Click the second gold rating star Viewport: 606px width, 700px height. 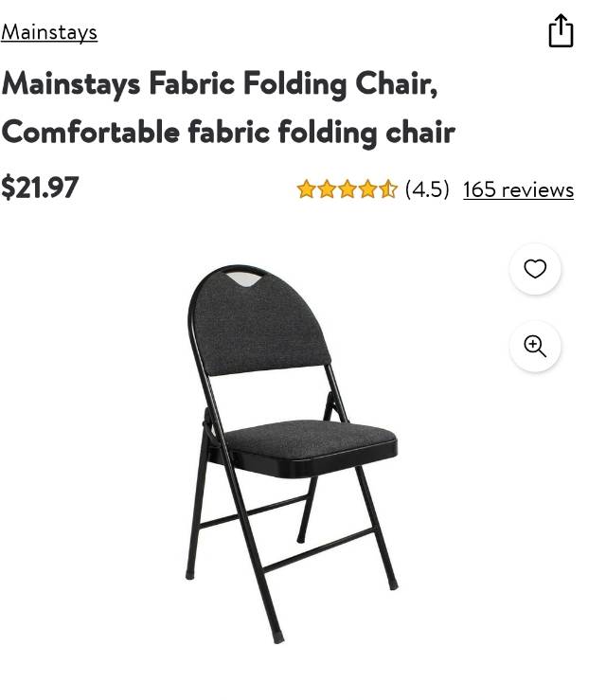click(327, 188)
